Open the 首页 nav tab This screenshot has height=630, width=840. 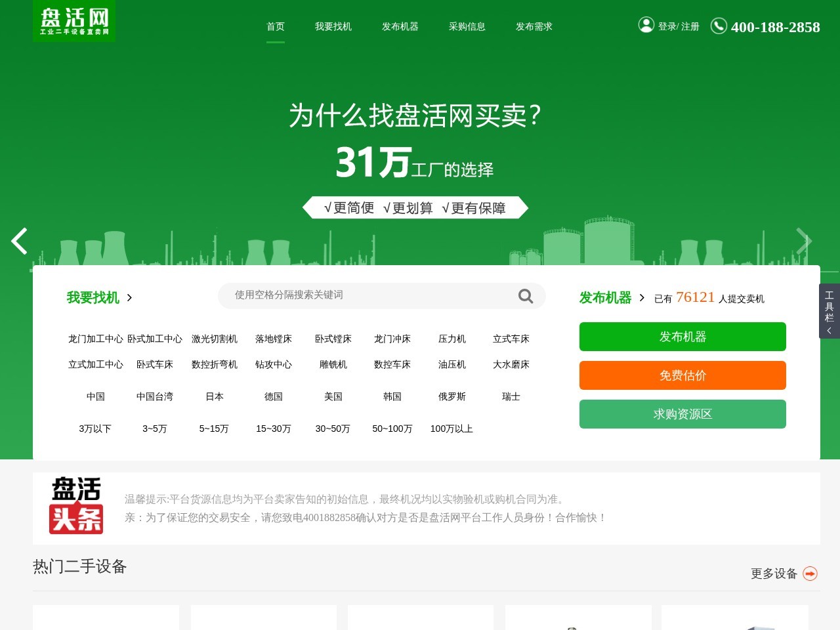click(x=276, y=27)
